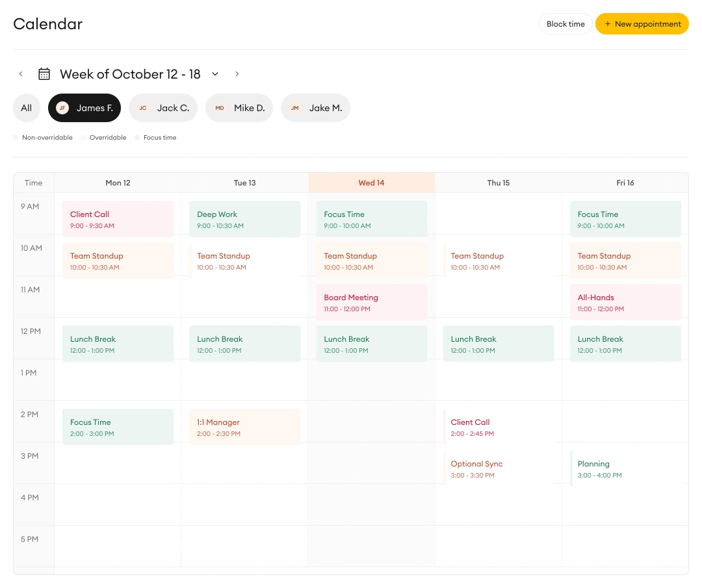Open the 1:1 Manager event

pyautogui.click(x=244, y=427)
